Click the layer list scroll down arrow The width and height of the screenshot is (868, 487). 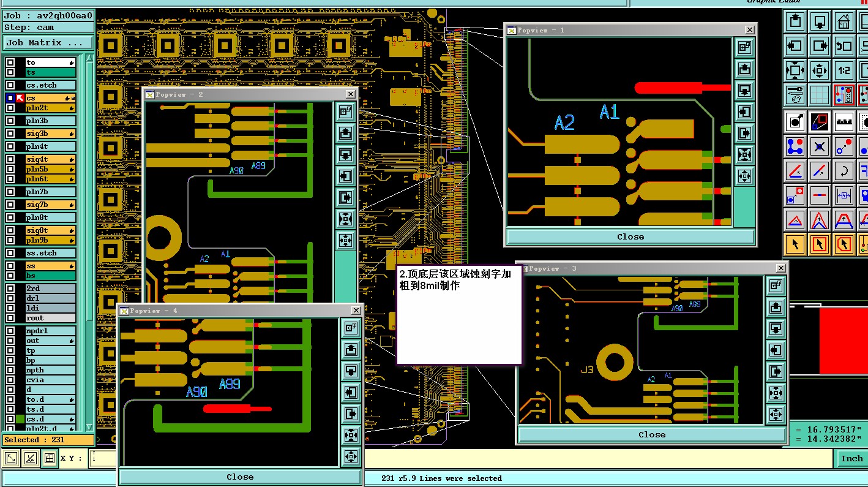tap(89, 427)
